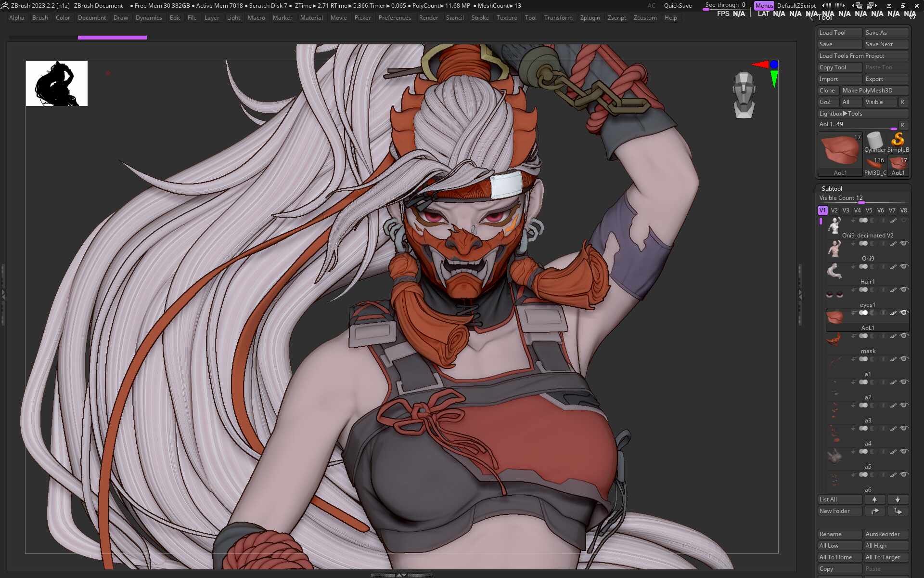
Task: Open Lightbox Tools browser
Action: pyautogui.click(x=840, y=114)
